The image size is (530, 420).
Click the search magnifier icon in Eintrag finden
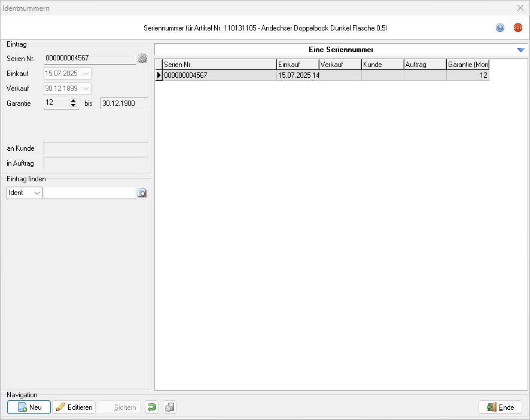pyautogui.click(x=142, y=193)
